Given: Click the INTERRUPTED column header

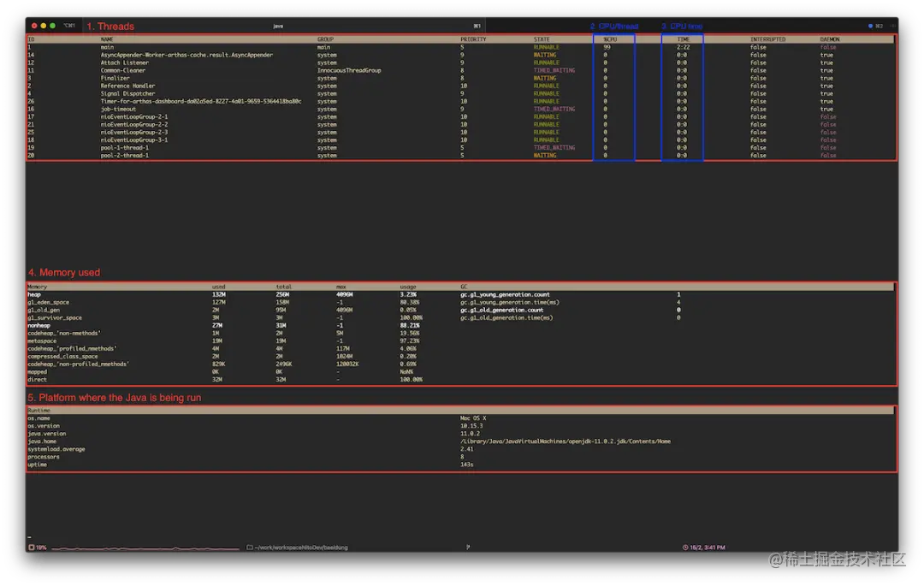Looking at the screenshot, I should click(x=767, y=39).
